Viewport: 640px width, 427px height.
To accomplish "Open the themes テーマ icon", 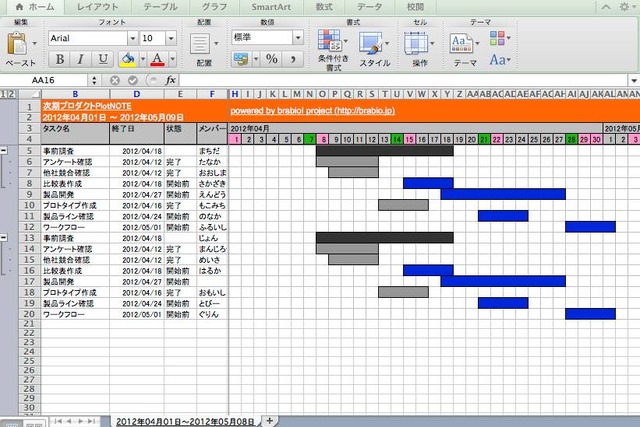I will pyautogui.click(x=463, y=43).
